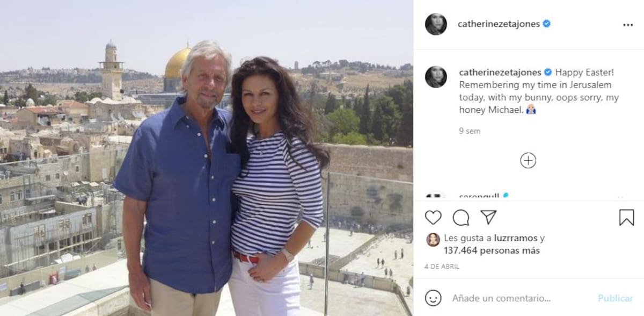The height and width of the screenshot is (316, 644).
Task: Open the emoji picker smiley icon
Action: tap(433, 298)
